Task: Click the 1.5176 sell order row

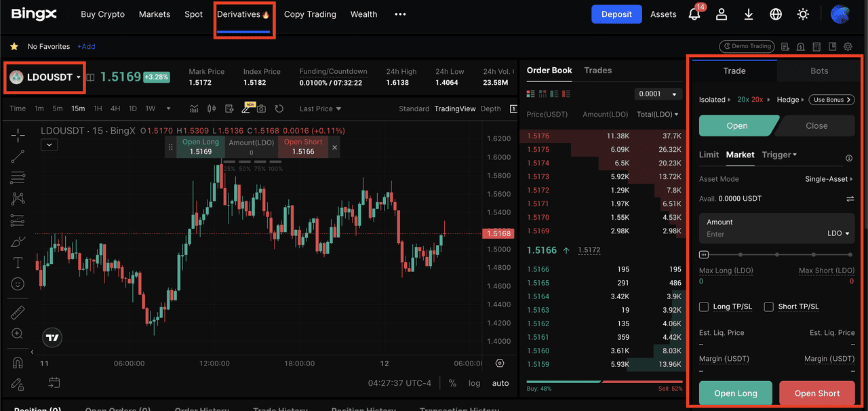Action: (603, 136)
